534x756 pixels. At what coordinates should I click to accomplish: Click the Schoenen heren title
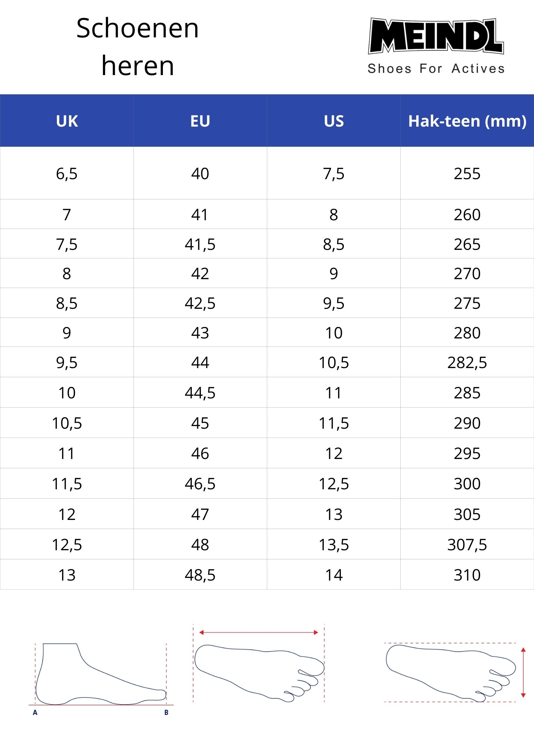pyautogui.click(x=138, y=47)
